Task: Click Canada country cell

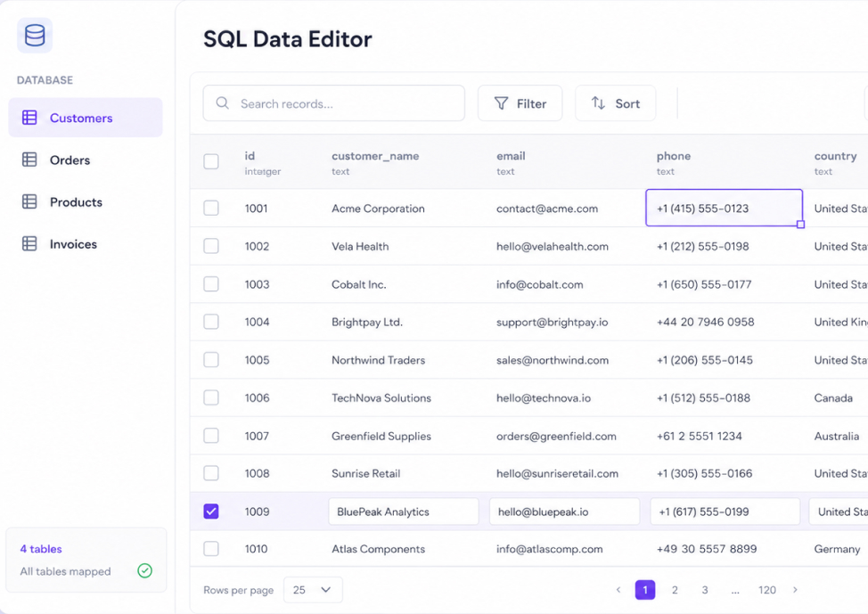Action: (833, 398)
